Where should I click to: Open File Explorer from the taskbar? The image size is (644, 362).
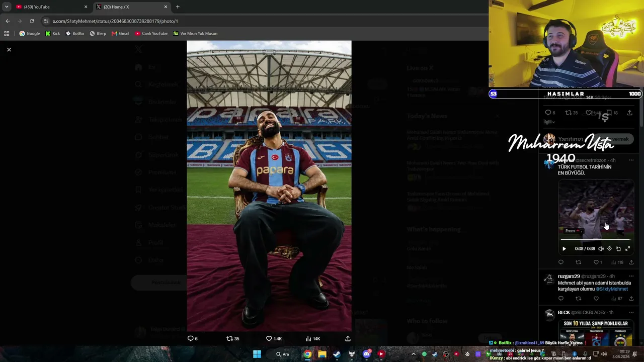(x=322, y=354)
